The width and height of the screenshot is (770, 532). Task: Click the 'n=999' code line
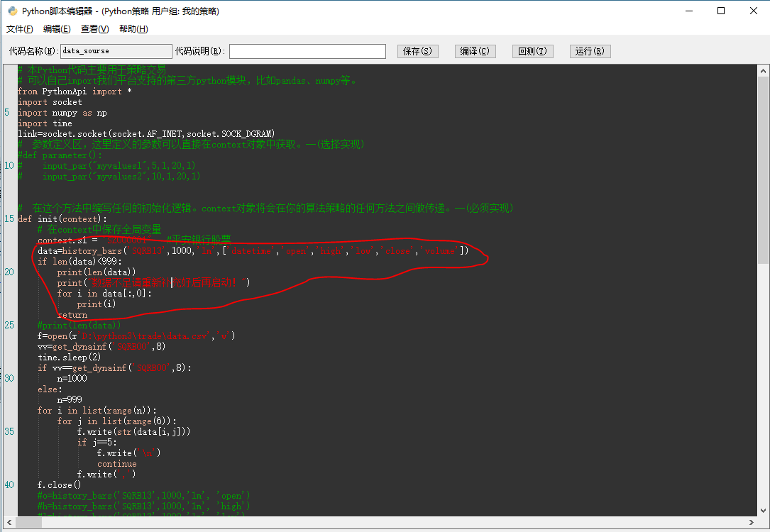(x=70, y=400)
